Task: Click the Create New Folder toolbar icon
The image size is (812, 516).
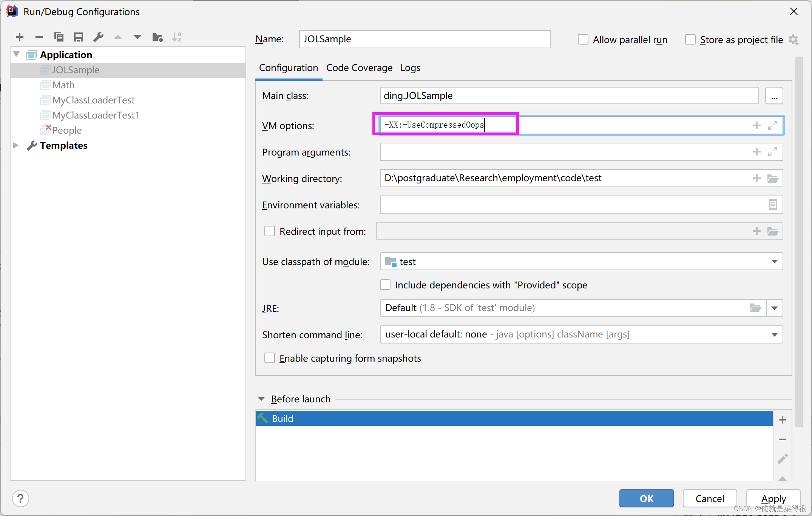Action: [157, 37]
